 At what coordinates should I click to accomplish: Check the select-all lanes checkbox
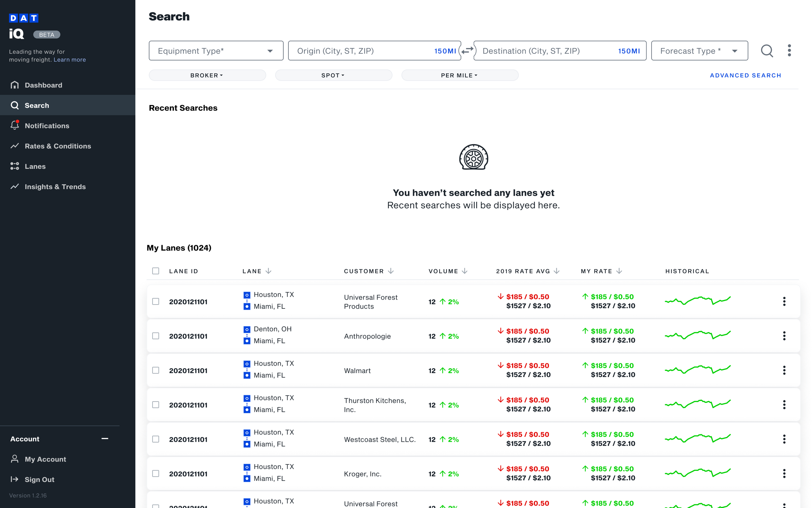coord(156,271)
